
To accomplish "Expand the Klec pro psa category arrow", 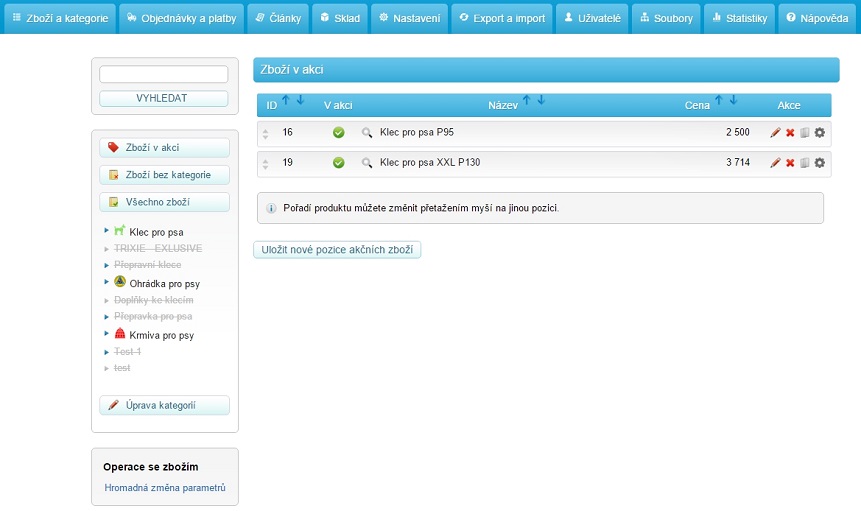I will coord(106,230).
